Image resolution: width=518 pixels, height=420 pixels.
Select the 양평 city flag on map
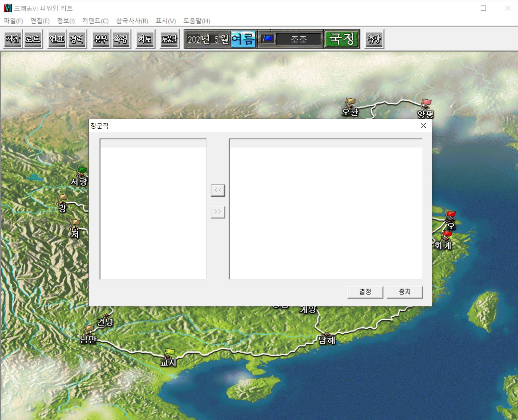click(x=426, y=104)
